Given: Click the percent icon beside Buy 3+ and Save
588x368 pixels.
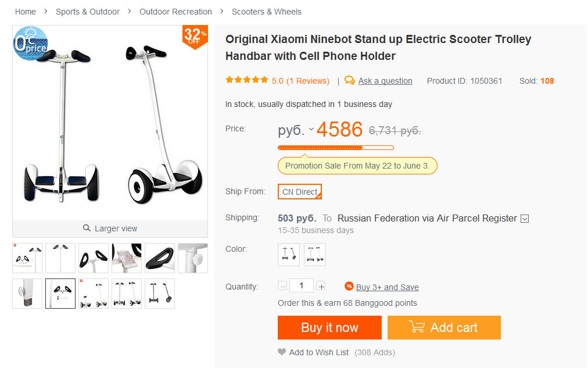Looking at the screenshot, I should click(349, 286).
